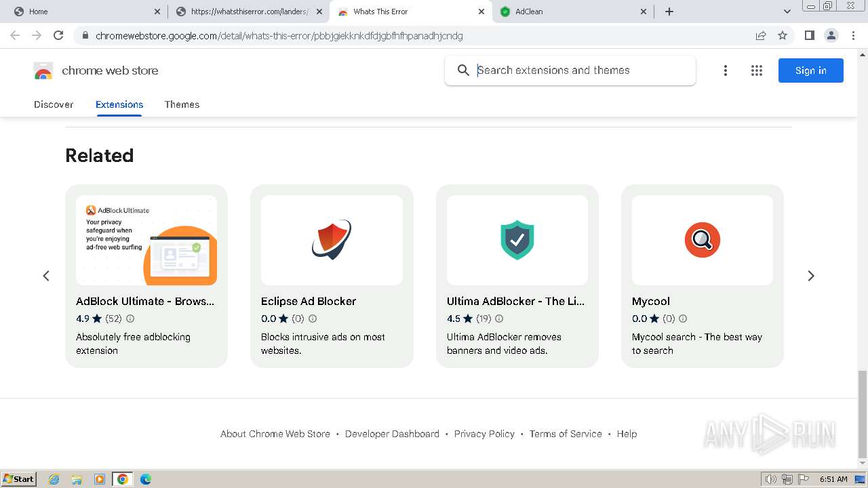Open the Chrome three-dot menu

tap(853, 35)
